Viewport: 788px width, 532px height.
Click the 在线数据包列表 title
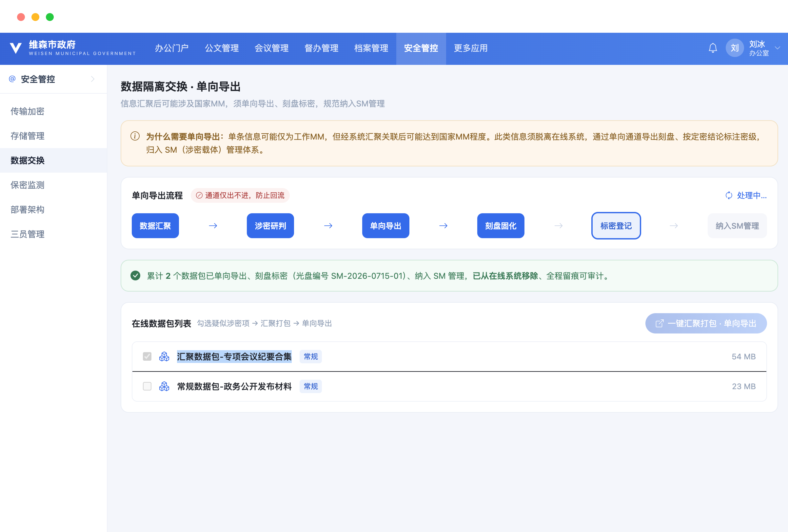pyautogui.click(x=161, y=323)
